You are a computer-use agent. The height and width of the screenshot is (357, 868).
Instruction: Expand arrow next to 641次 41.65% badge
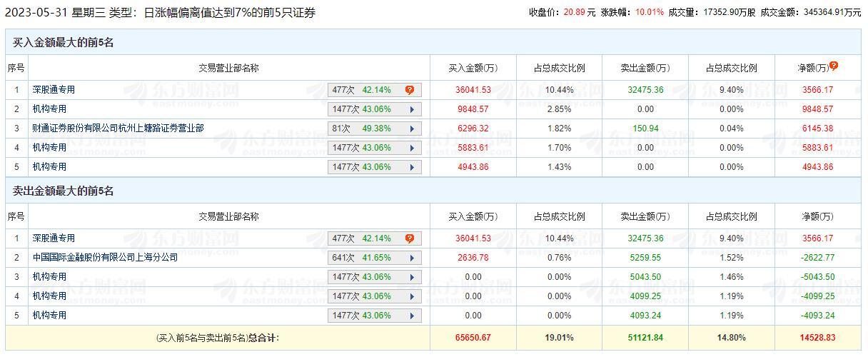tap(412, 258)
